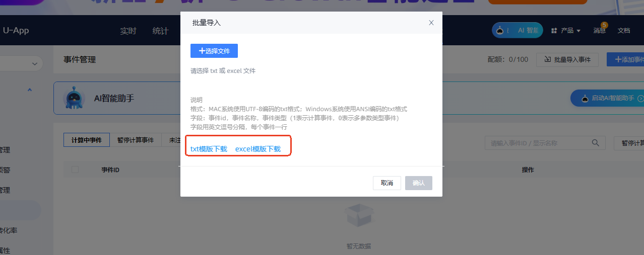The height and width of the screenshot is (255, 644).
Task: Click the 确认 confirm button
Action: (x=419, y=183)
